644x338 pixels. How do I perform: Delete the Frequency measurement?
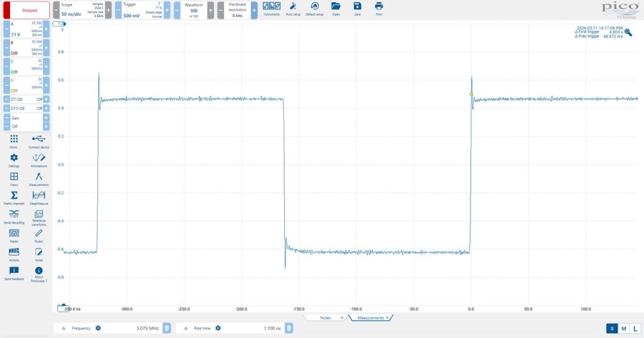click(167, 328)
